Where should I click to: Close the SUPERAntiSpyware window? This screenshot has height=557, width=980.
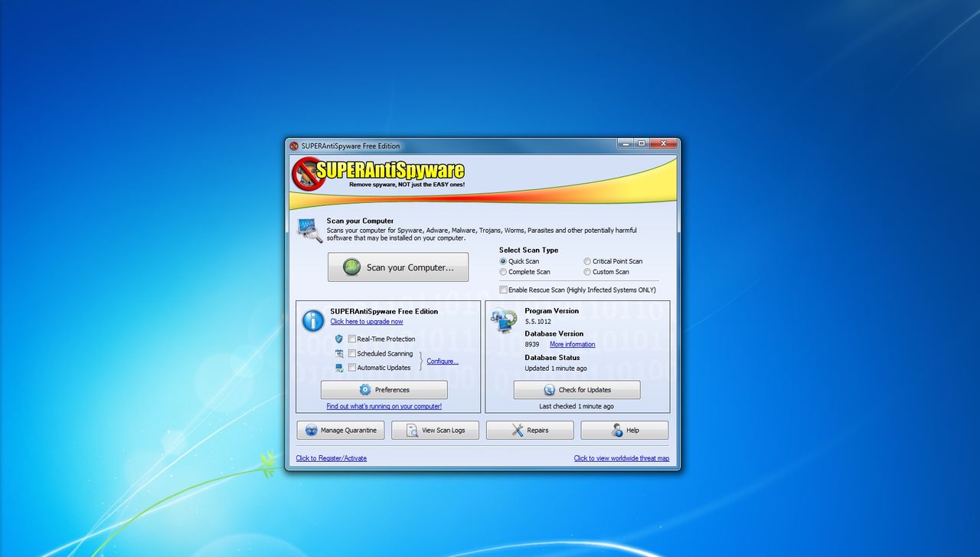663,143
